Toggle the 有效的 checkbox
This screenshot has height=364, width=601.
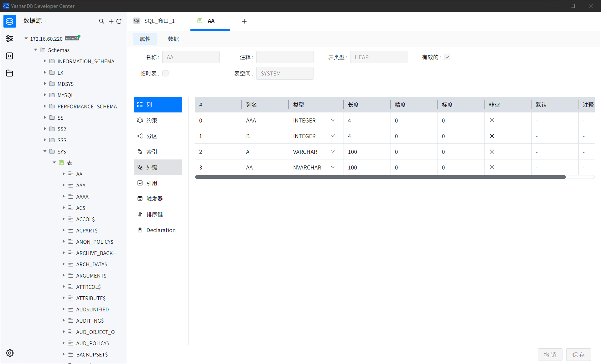447,57
